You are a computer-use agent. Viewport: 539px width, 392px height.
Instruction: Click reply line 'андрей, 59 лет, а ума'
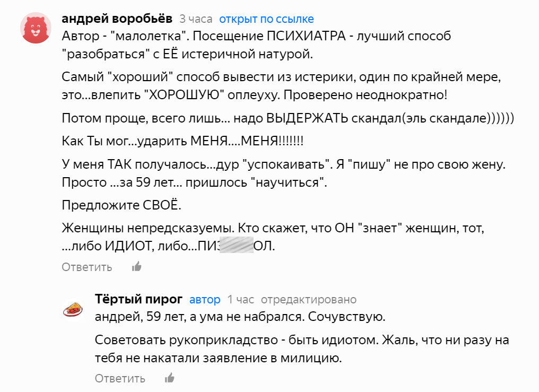(240, 317)
